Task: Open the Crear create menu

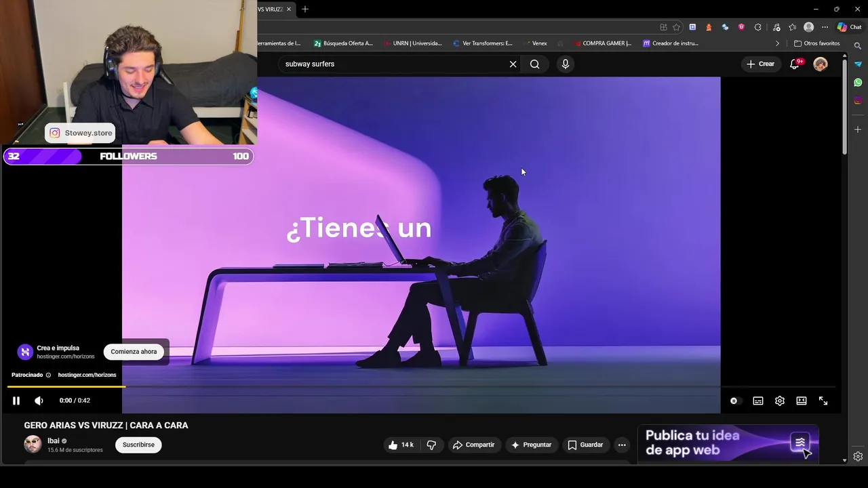Action: (x=760, y=64)
